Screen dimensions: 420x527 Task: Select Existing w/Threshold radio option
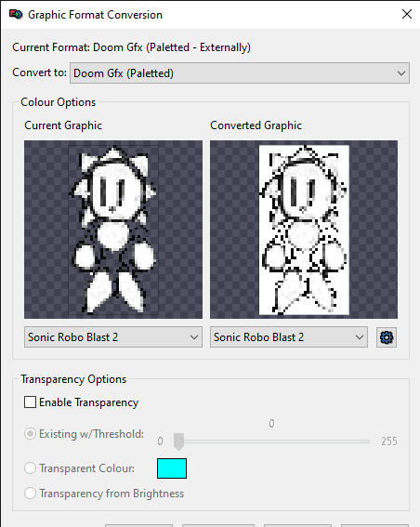coord(30,433)
